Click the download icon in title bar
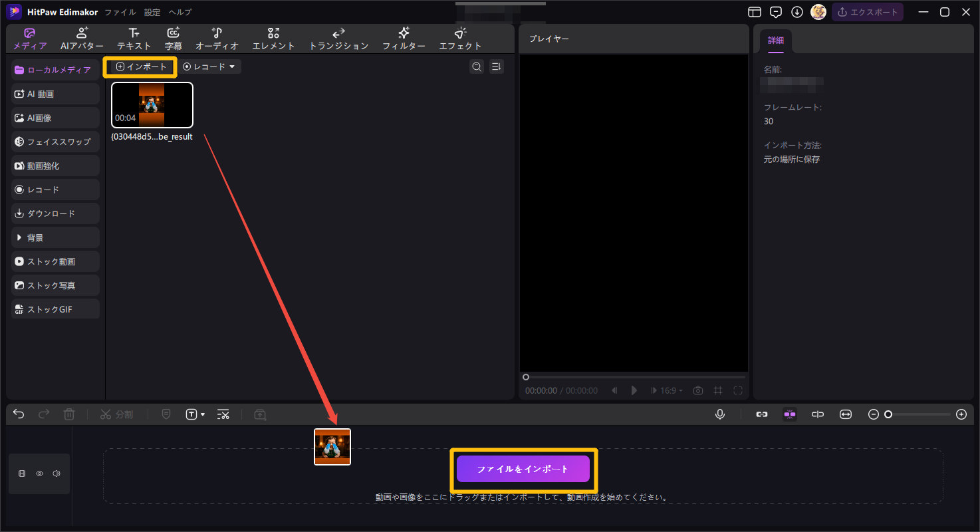980x532 pixels. tap(796, 12)
